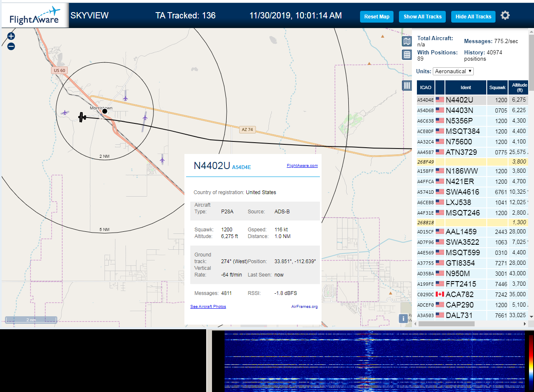The image size is (534, 392).
Task: Select the N75600 aircraft row
Action: coord(473,142)
